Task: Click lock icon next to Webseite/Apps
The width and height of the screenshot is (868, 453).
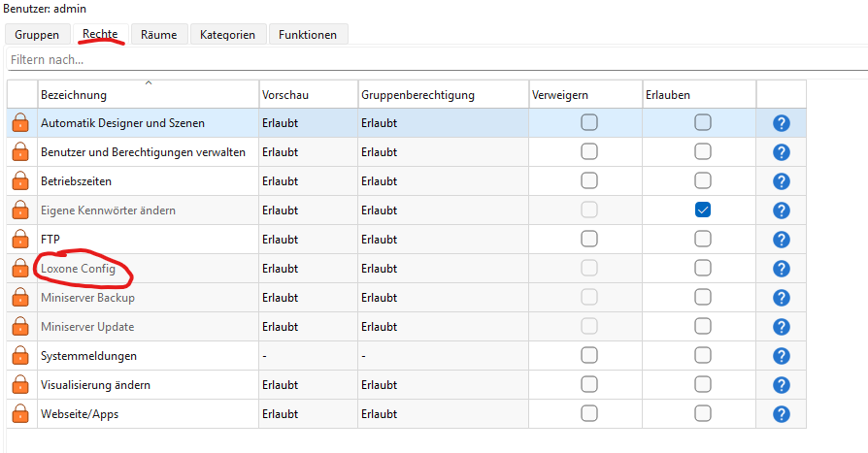Action: (20, 414)
